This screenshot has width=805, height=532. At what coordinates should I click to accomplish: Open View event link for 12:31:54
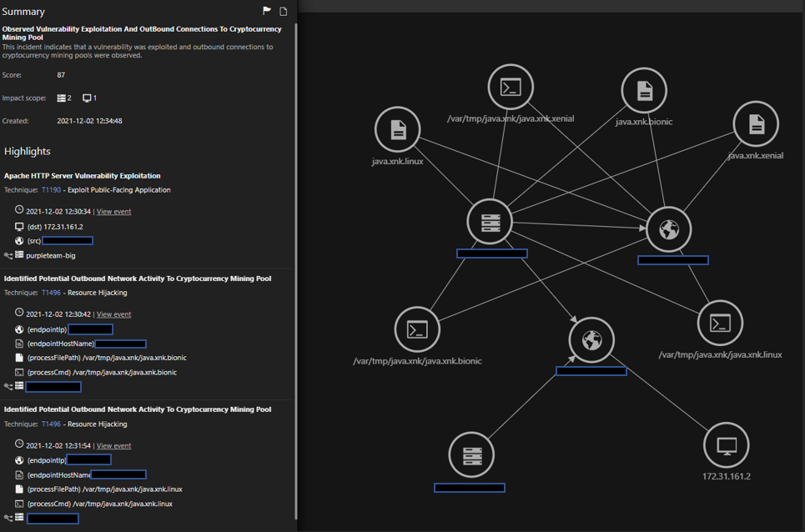pyautogui.click(x=113, y=446)
